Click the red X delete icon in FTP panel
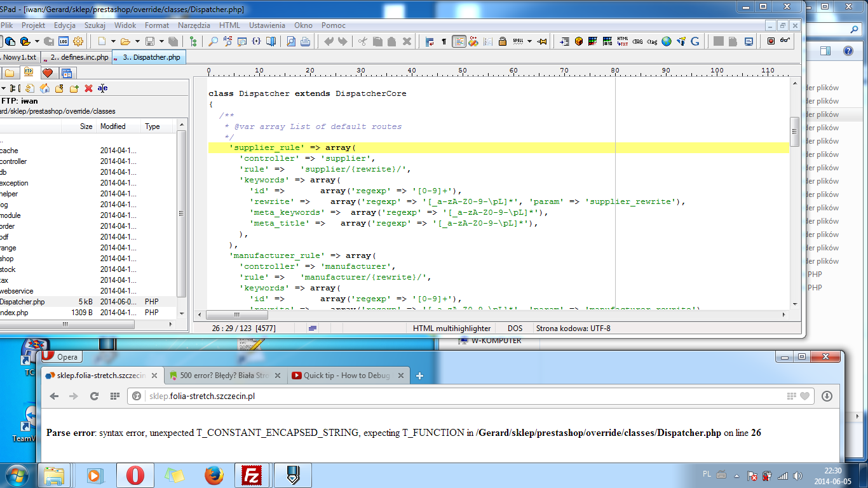The image size is (868, 488). (x=89, y=88)
